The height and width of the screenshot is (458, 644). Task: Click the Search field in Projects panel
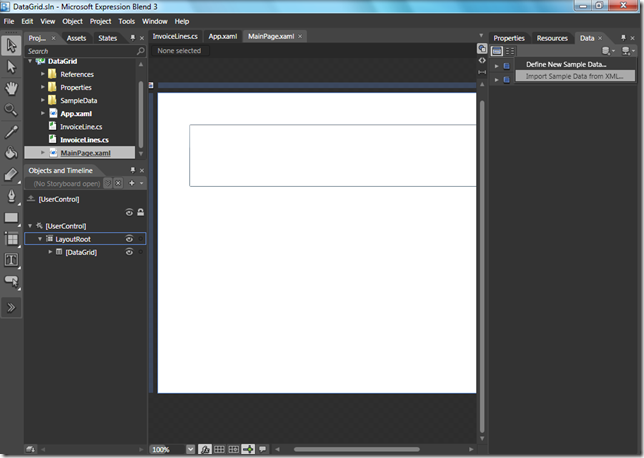pyautogui.click(x=80, y=51)
